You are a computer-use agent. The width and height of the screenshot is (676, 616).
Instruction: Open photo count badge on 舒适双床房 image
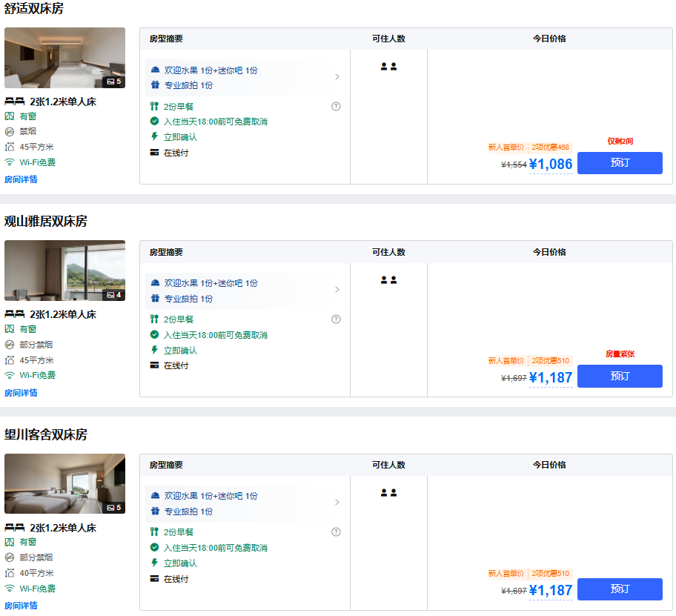coord(114,82)
